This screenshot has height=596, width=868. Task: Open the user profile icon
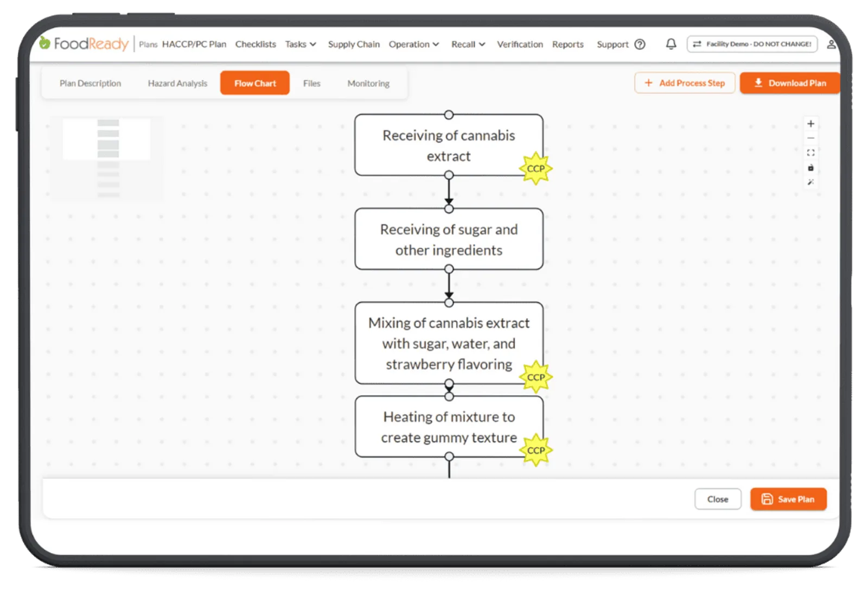(831, 44)
